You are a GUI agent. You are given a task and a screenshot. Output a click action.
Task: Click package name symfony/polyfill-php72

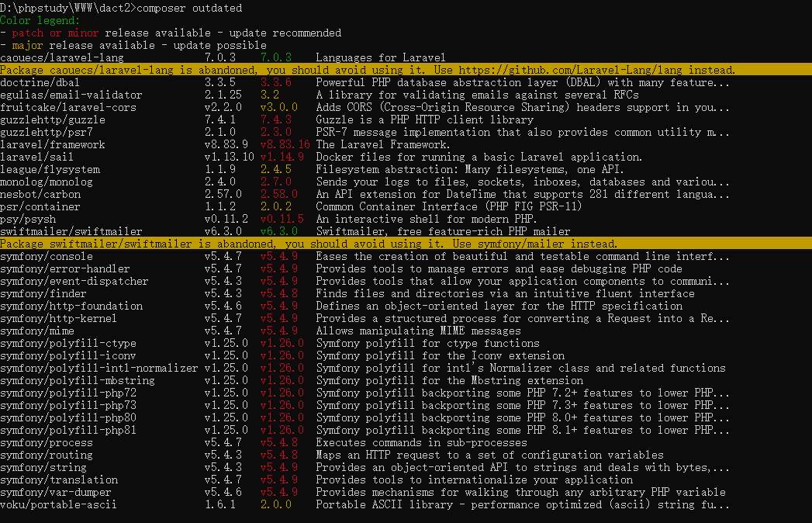(67, 393)
